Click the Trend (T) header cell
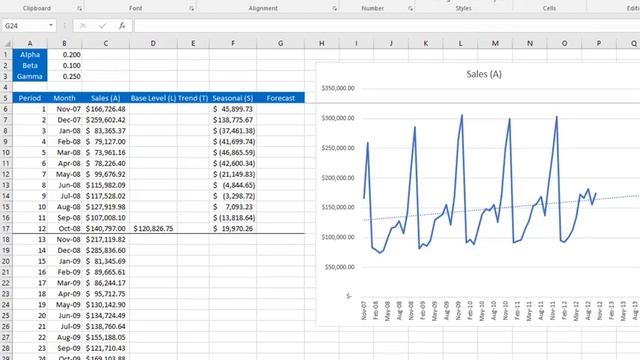This screenshot has height=360, width=640. (193, 98)
